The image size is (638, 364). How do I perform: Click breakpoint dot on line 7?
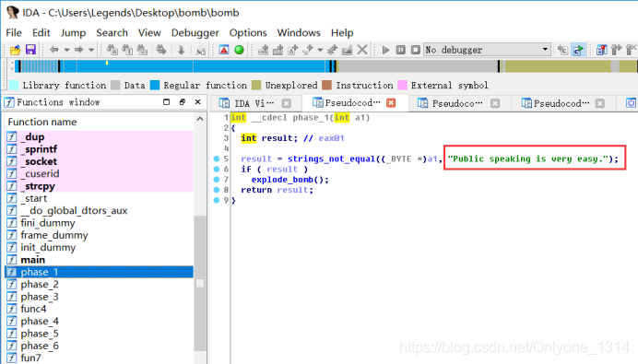coord(217,180)
